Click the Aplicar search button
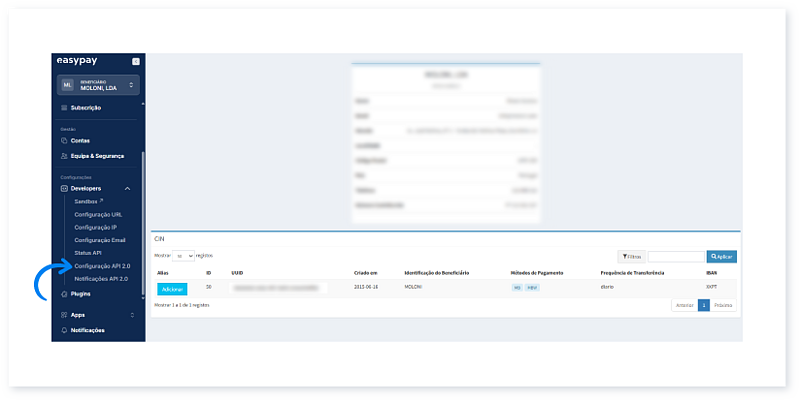 tap(721, 257)
